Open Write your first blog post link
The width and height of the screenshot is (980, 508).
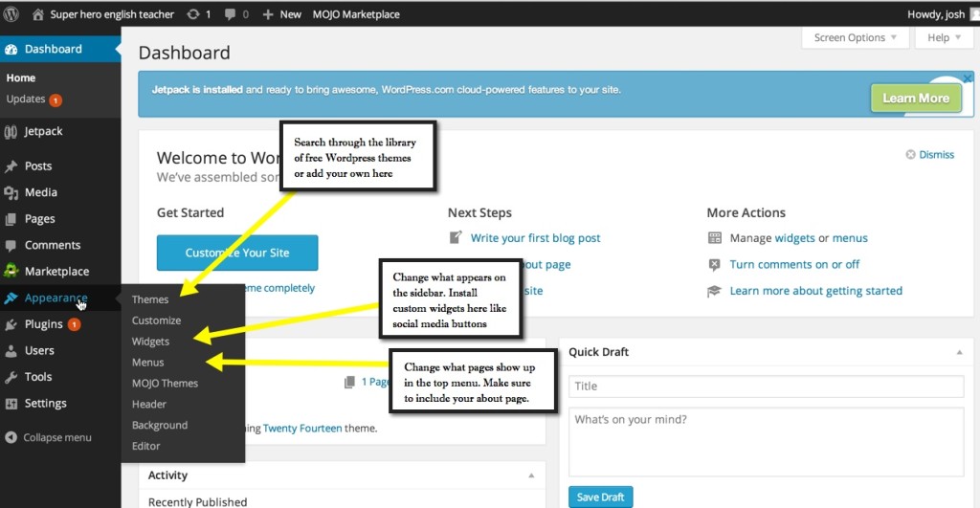(536, 238)
